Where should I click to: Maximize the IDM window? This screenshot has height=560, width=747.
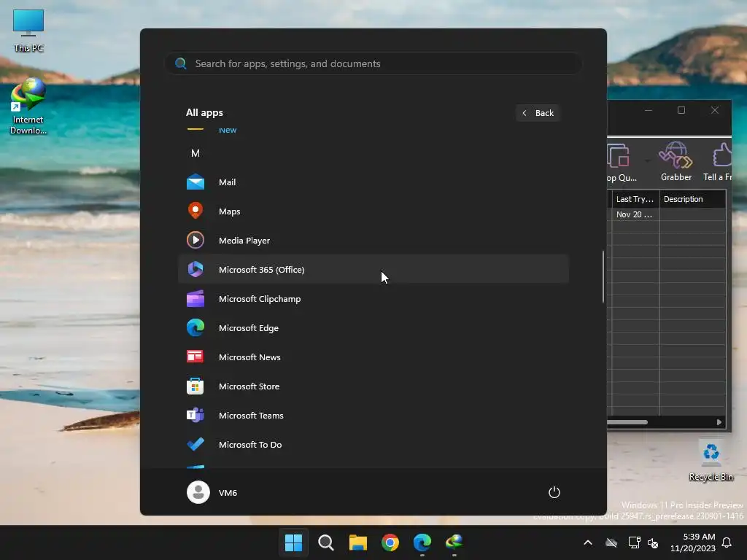pyautogui.click(x=681, y=110)
